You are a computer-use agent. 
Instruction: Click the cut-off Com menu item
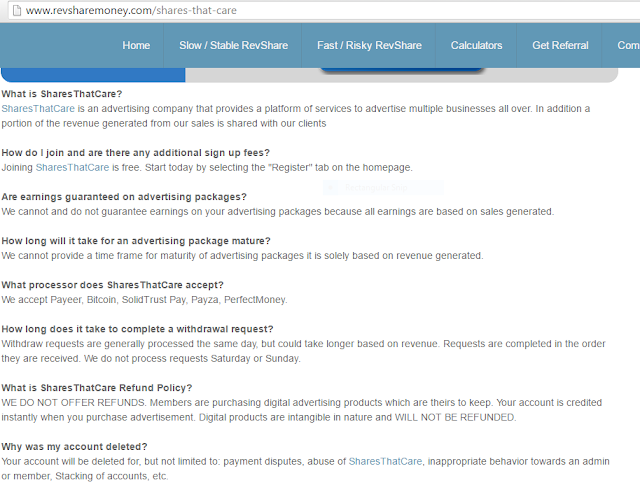click(x=628, y=45)
